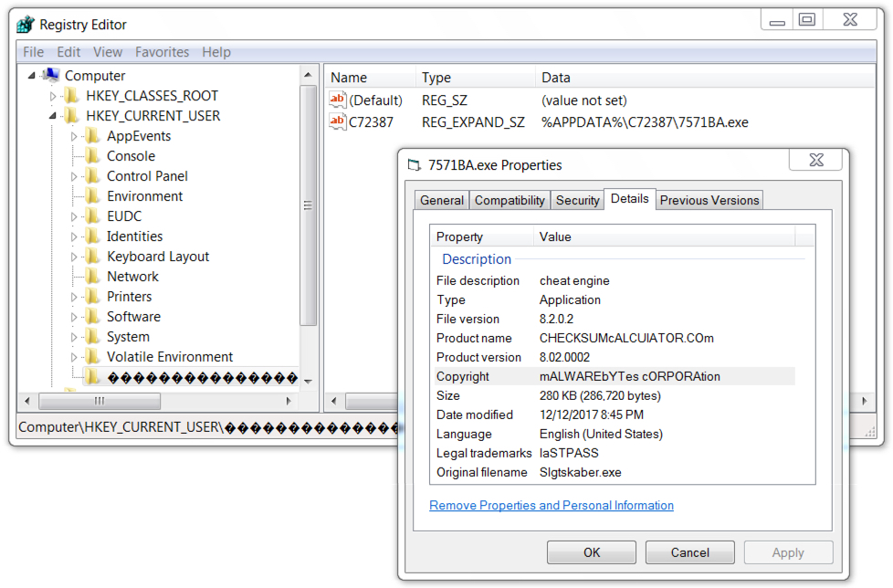Screen dimensions: 893x588
Task: Click the tree pane scroll right arrow
Action: 289,401
